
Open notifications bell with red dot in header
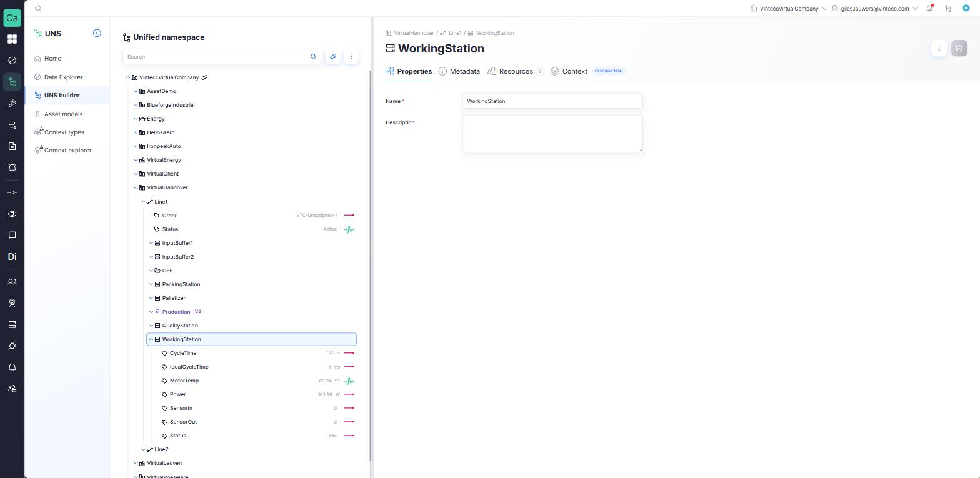click(x=930, y=8)
